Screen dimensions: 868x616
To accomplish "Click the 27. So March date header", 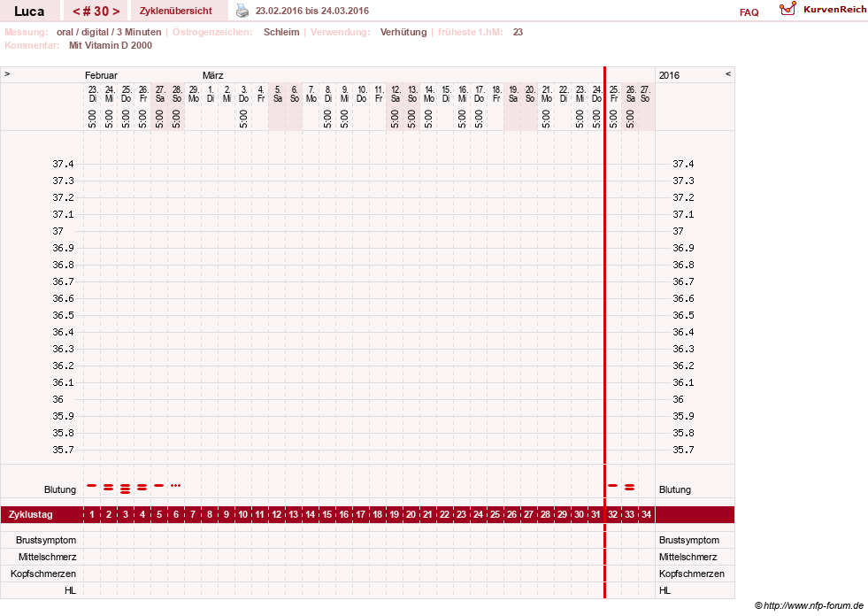I will pos(645,94).
